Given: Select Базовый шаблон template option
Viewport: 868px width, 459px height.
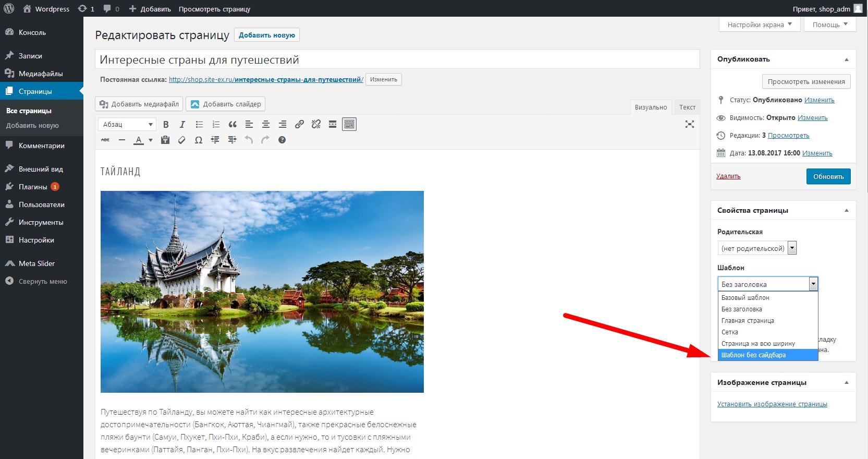Looking at the screenshot, I should [768, 297].
